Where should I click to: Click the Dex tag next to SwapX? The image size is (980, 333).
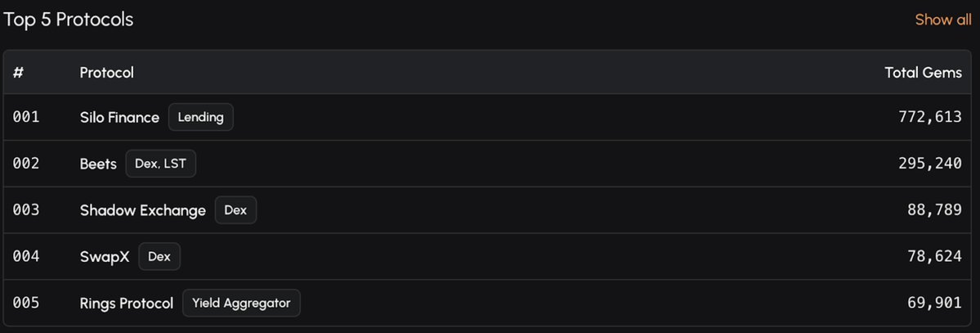pyautogui.click(x=159, y=257)
